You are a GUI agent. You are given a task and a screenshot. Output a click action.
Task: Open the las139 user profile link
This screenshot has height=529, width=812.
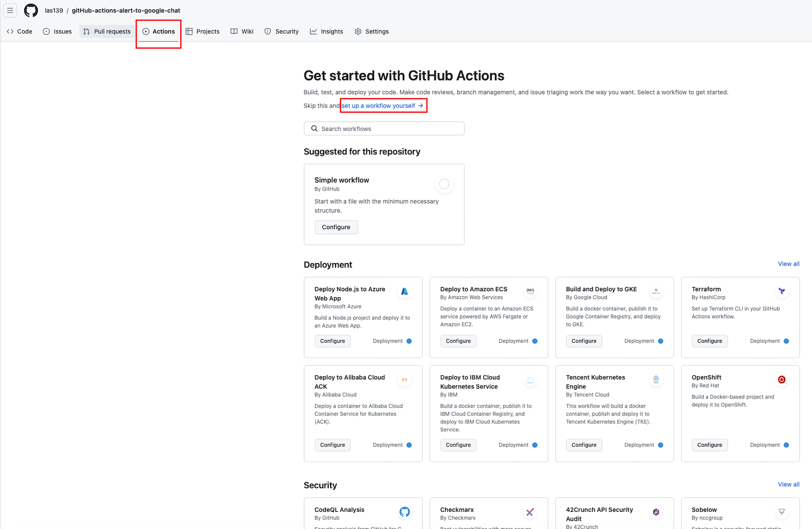[54, 10]
